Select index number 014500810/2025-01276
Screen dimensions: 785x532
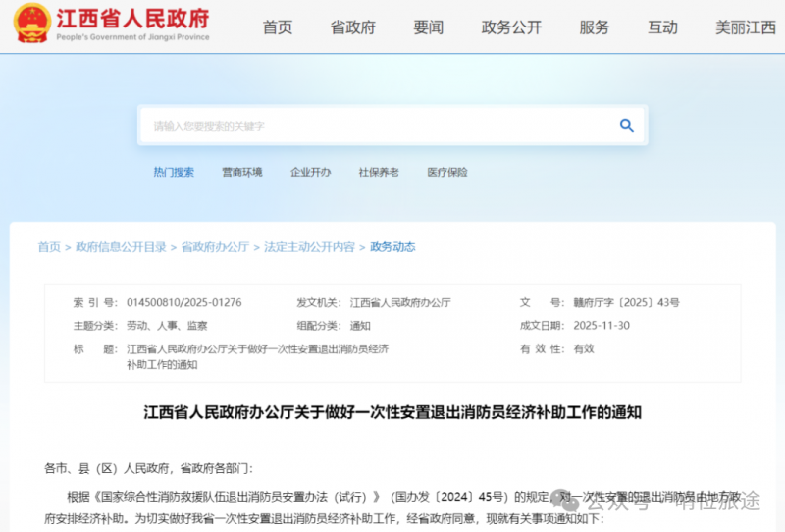click(184, 302)
